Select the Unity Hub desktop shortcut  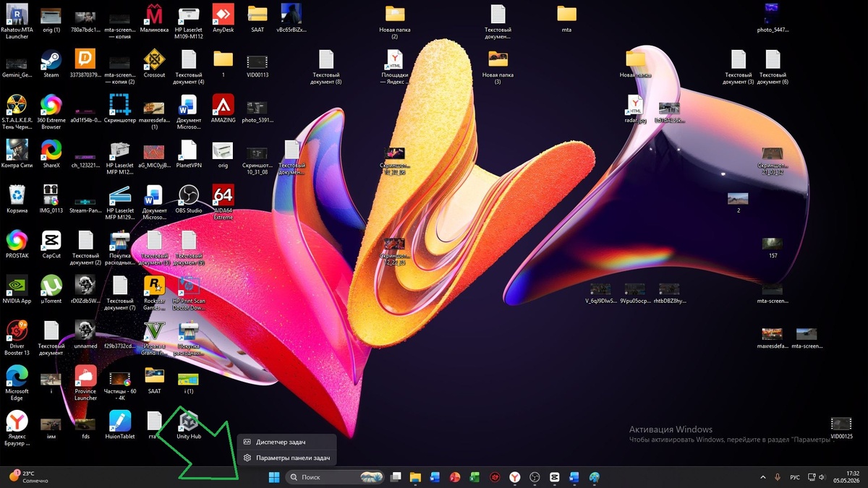click(x=188, y=425)
